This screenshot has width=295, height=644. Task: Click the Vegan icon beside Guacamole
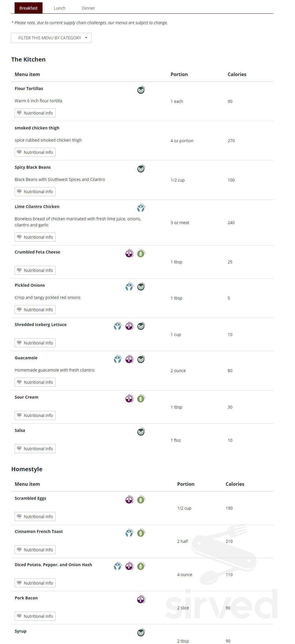click(141, 359)
